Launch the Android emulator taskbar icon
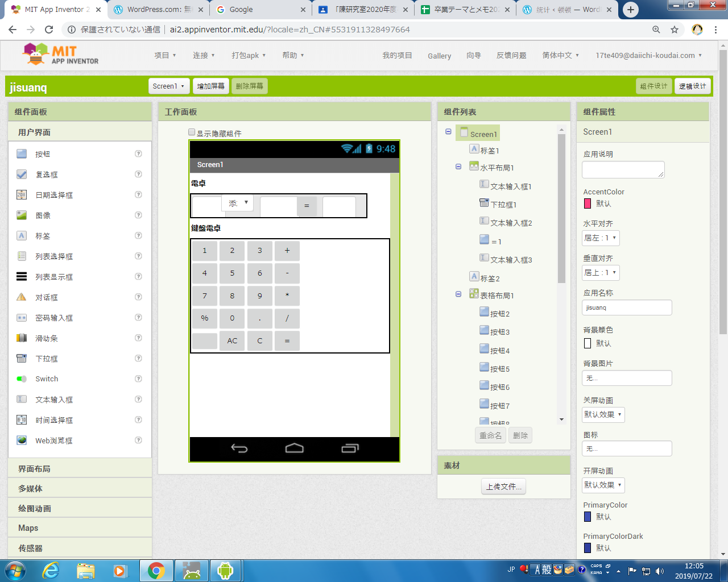The height and width of the screenshot is (582, 728). 225,570
